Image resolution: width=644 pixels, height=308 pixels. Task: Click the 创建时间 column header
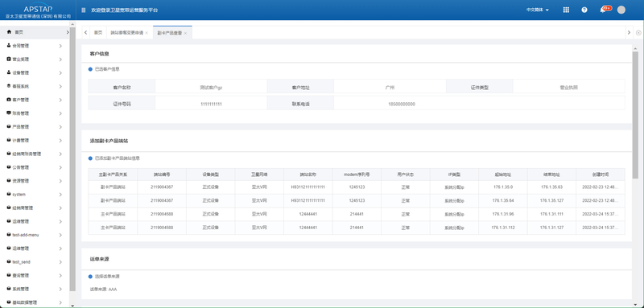[601, 175]
